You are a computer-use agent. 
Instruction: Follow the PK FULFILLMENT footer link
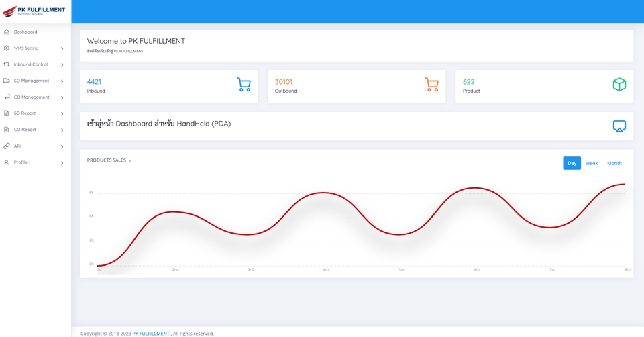tap(151, 333)
